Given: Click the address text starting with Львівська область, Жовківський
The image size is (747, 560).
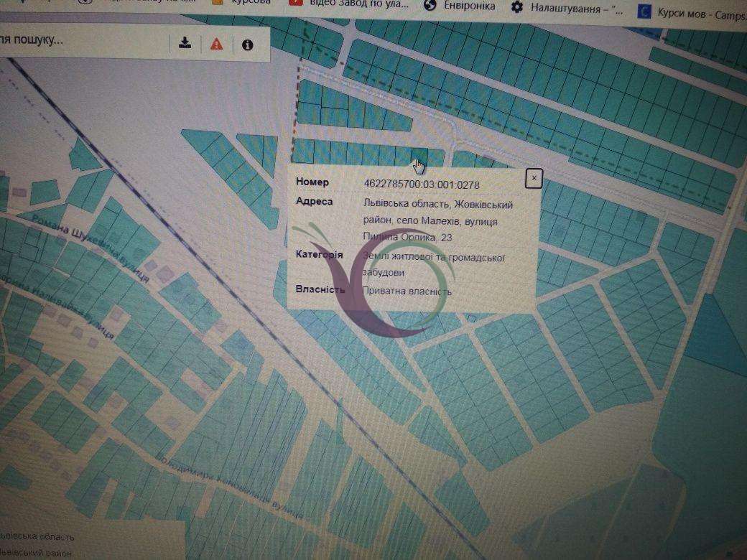Looking at the screenshot, I should [437, 220].
